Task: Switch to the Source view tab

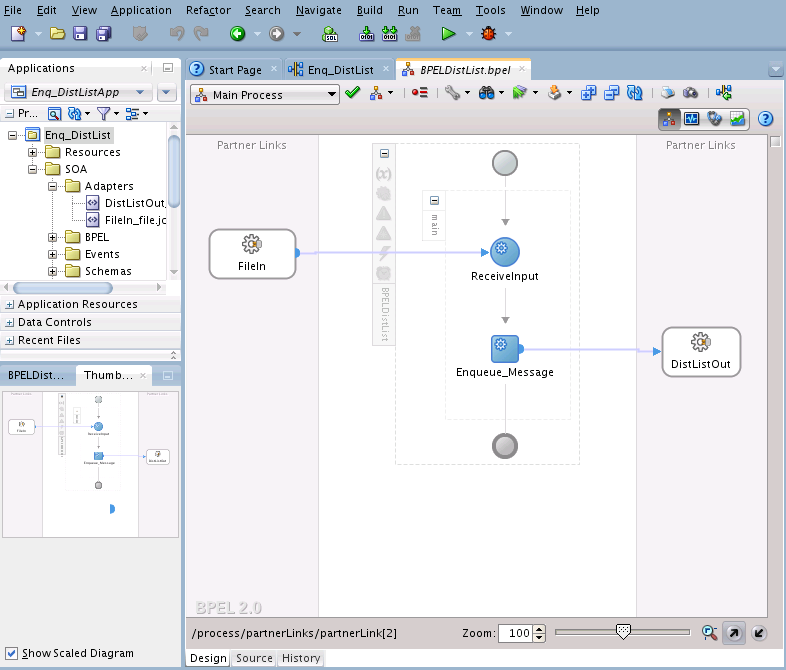Action: 254,658
